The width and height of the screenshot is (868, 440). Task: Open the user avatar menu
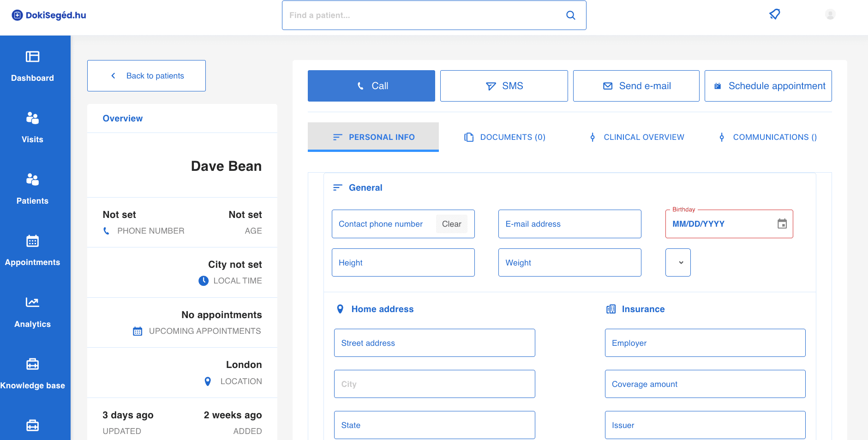pos(830,15)
